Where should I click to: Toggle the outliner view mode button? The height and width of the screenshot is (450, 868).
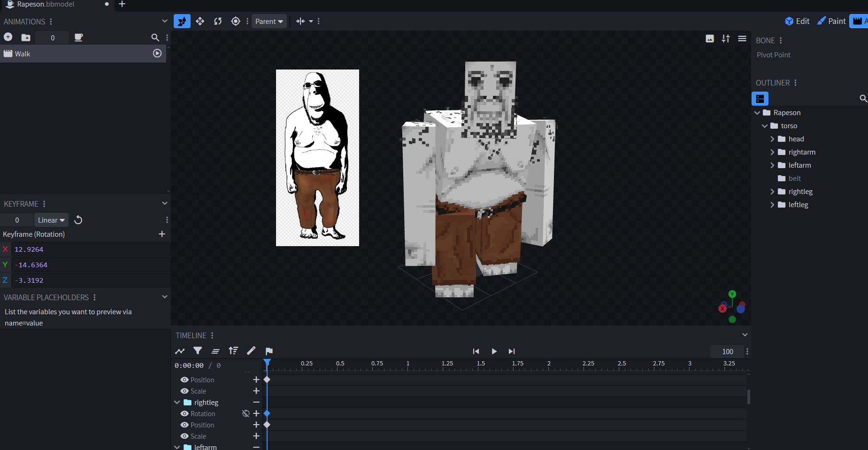click(x=760, y=99)
